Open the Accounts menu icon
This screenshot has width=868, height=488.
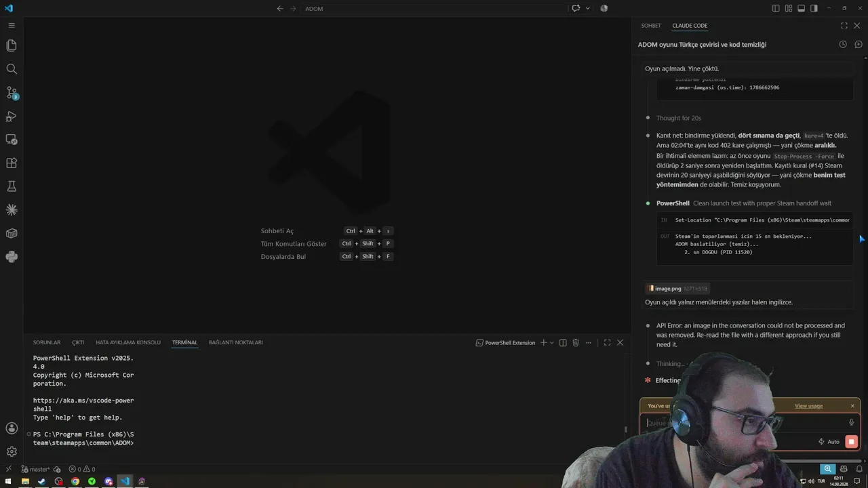coord(12,428)
